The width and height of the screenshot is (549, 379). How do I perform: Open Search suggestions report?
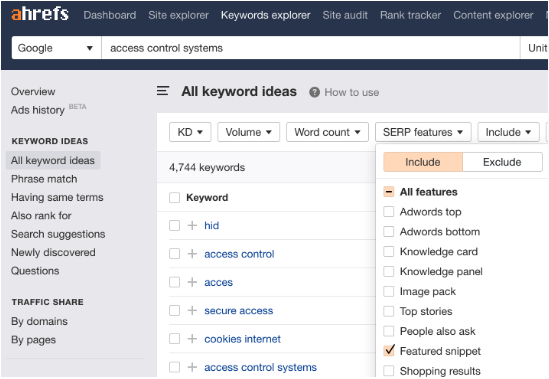point(58,234)
